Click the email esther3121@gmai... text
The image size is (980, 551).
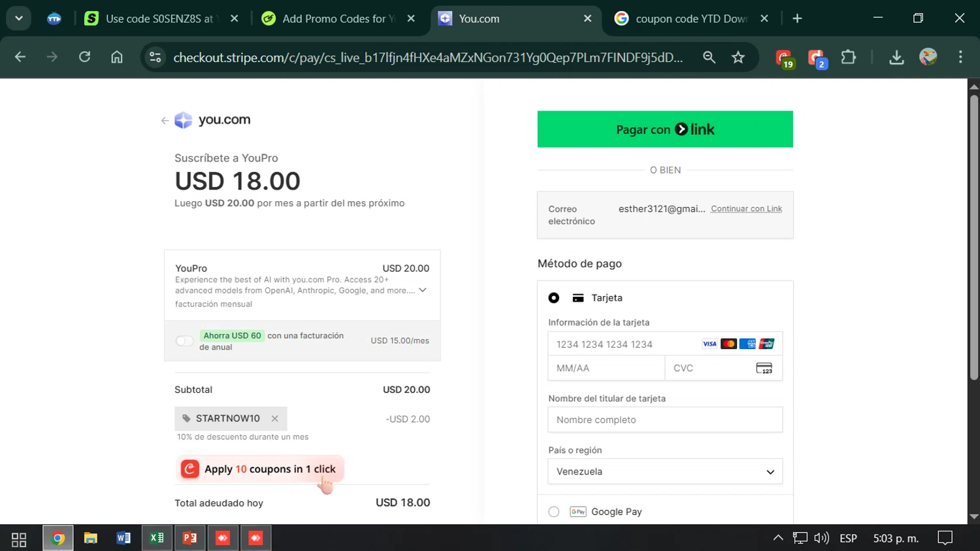(x=662, y=209)
